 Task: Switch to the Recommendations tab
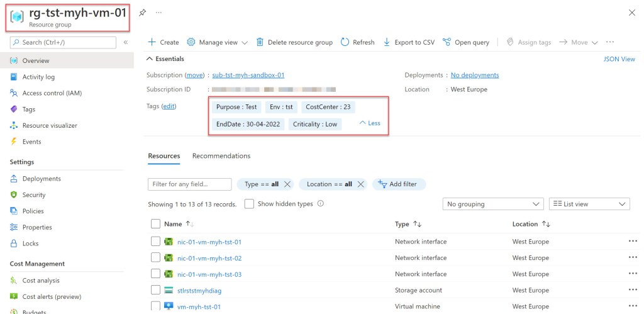coord(221,156)
